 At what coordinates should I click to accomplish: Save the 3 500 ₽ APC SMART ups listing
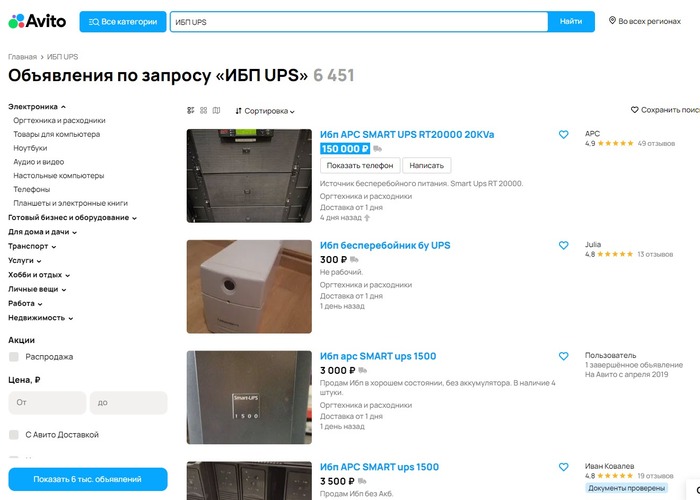(x=563, y=467)
